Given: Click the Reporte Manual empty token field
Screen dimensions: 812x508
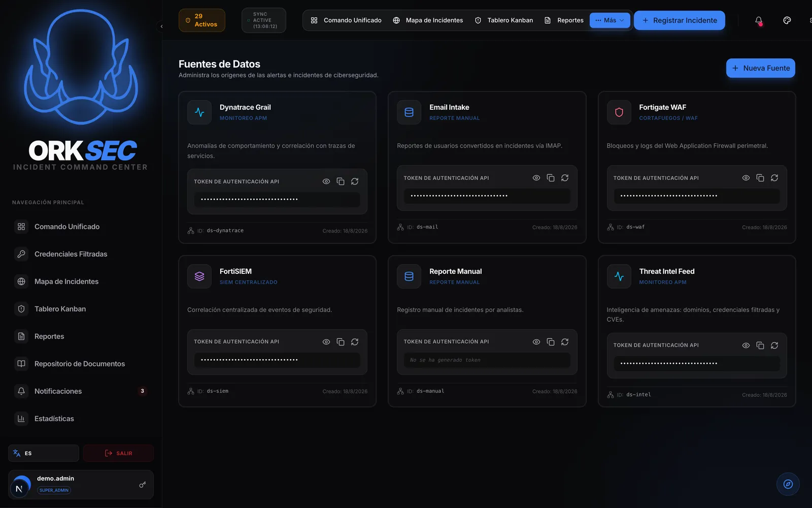Looking at the screenshot, I should (x=487, y=360).
